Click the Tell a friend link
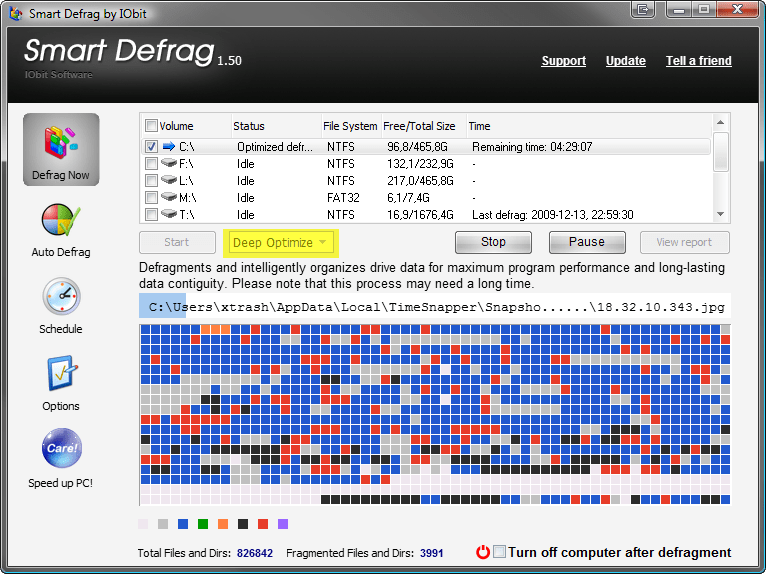The width and height of the screenshot is (766, 574). point(699,61)
